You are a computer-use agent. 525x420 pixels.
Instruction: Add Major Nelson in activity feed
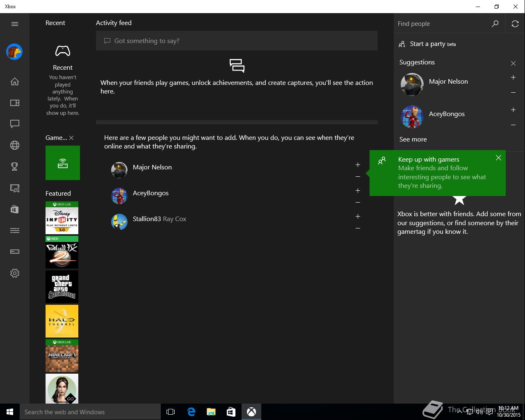click(x=358, y=165)
